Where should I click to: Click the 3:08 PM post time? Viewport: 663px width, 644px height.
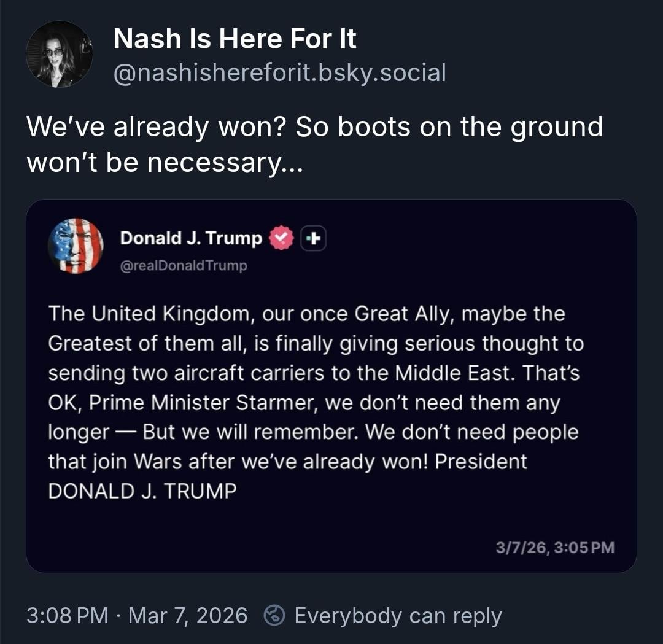[68, 615]
